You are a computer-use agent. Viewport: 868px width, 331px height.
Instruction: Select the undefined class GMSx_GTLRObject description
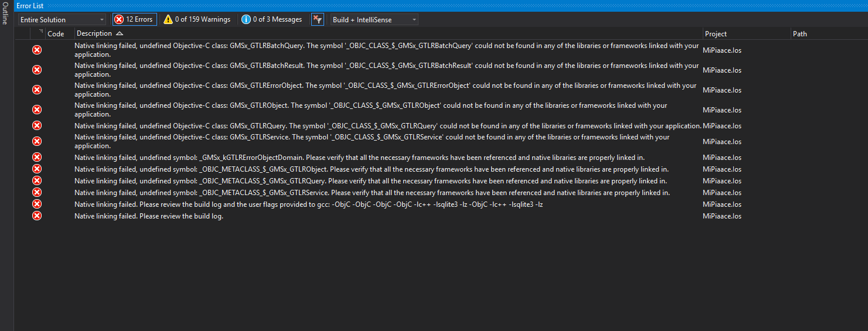[x=371, y=110]
